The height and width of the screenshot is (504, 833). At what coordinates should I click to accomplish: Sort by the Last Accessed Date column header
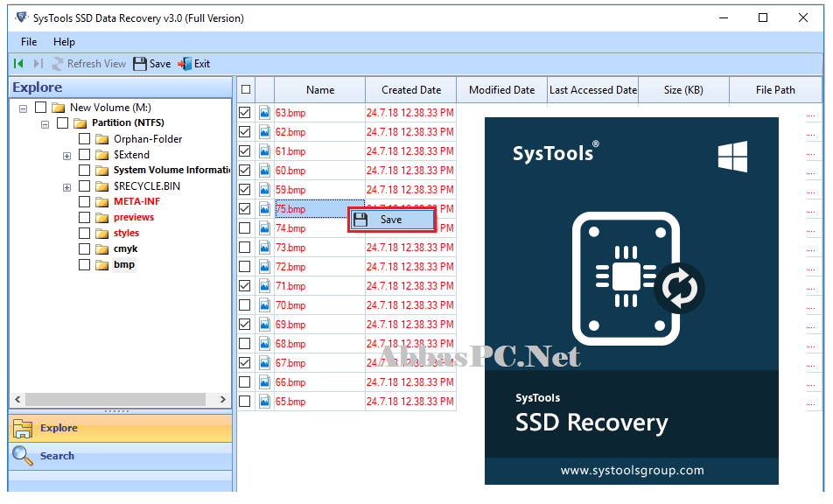[593, 90]
